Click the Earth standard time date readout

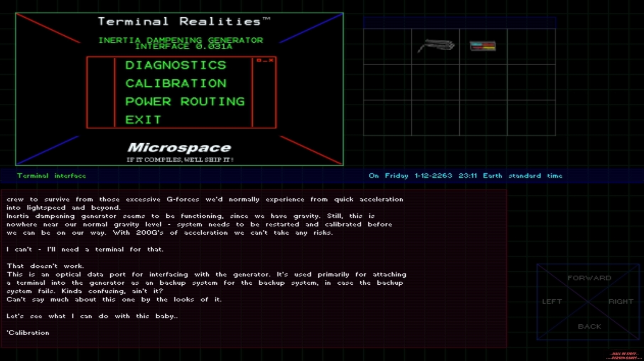[465, 176]
